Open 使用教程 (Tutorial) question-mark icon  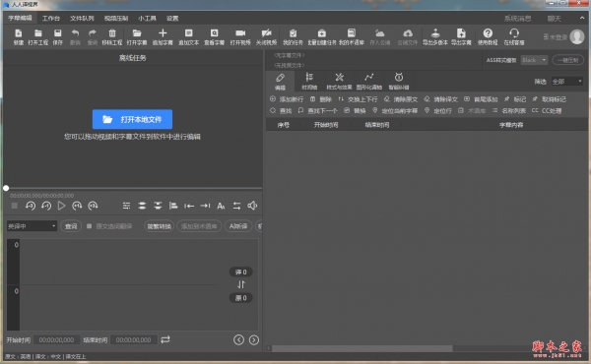[x=488, y=33]
